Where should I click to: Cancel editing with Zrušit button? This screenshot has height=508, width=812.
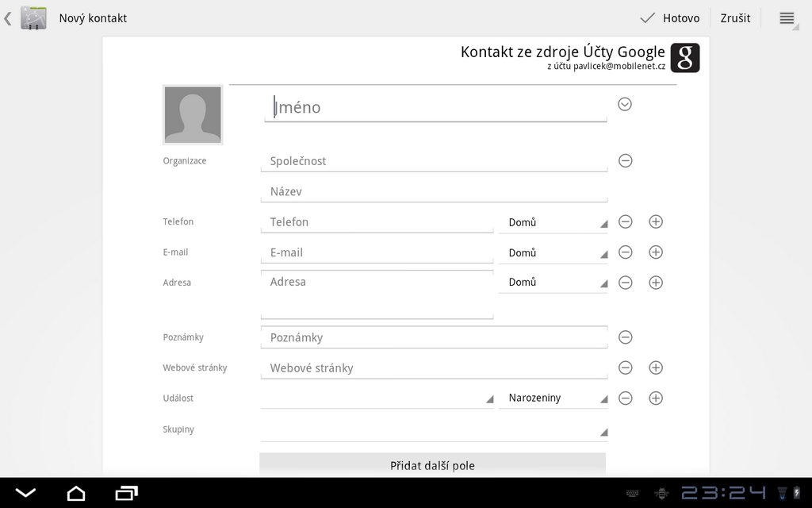tap(735, 18)
